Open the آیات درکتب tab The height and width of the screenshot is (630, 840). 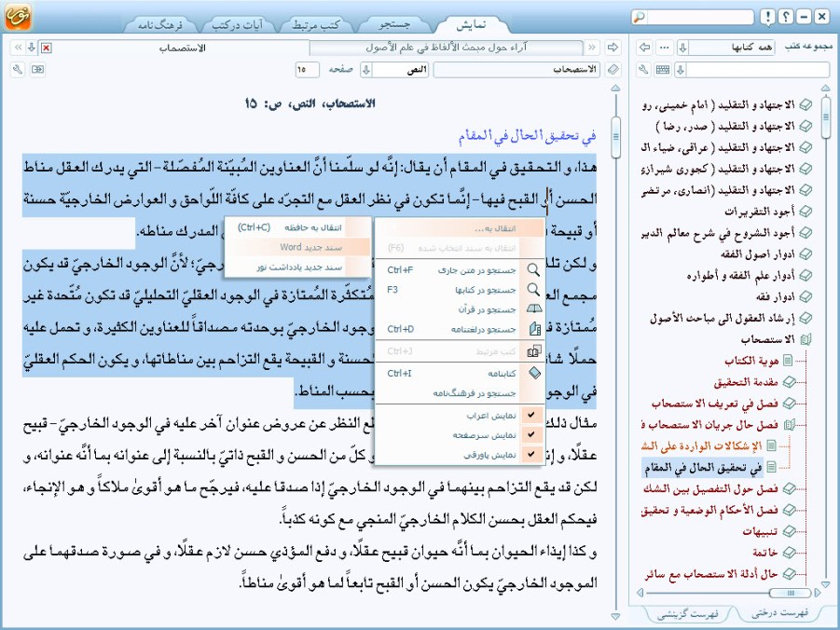(x=238, y=25)
